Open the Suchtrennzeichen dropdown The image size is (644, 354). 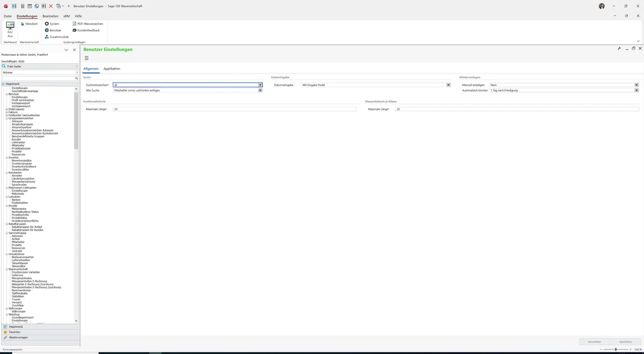260,85
